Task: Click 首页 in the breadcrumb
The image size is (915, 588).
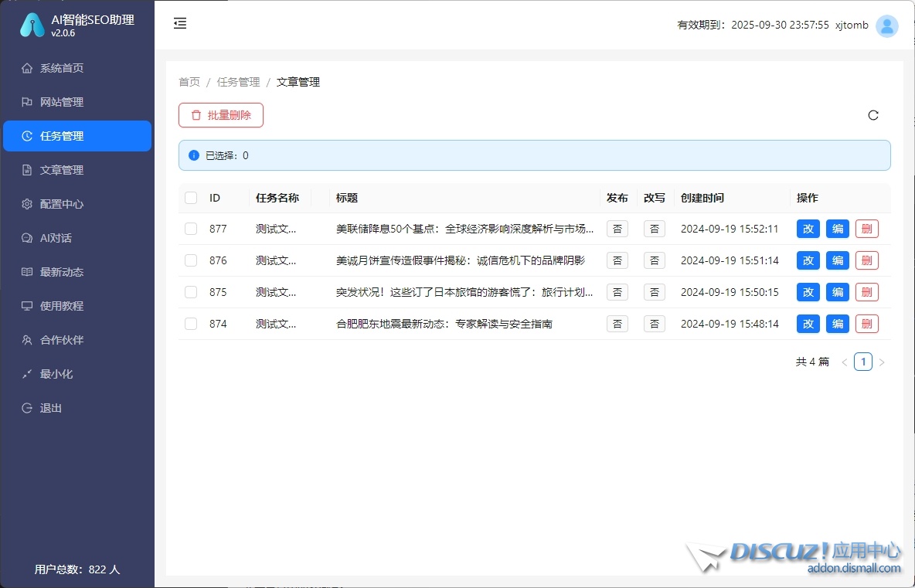Action: (189, 82)
